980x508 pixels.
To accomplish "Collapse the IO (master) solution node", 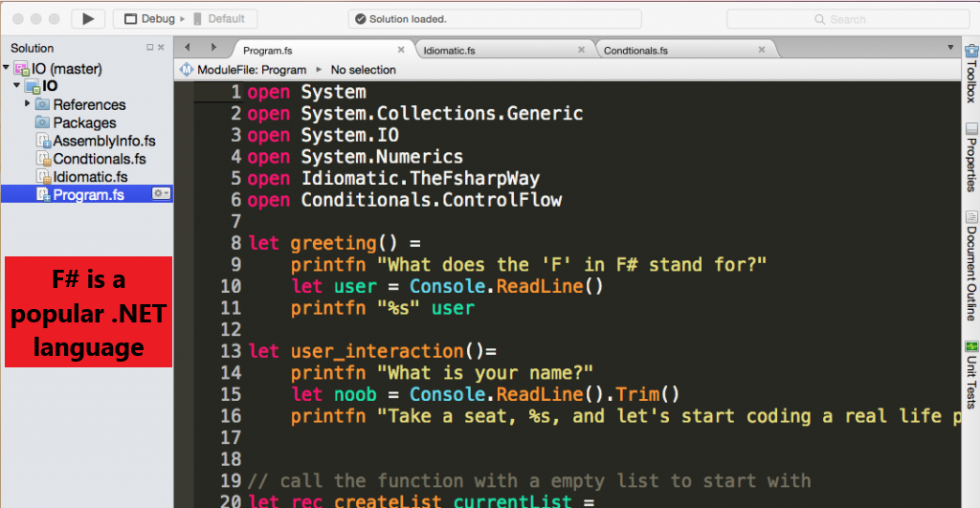I will point(7,67).
